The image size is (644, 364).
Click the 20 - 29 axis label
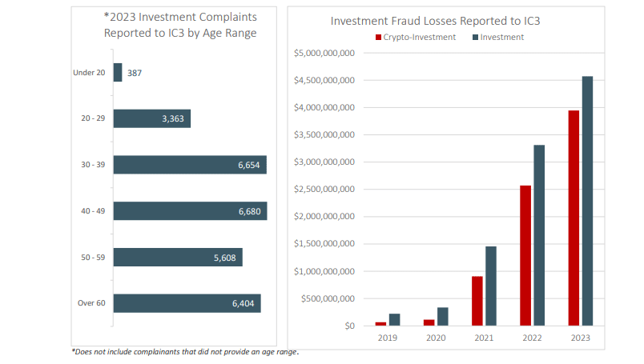(93, 118)
